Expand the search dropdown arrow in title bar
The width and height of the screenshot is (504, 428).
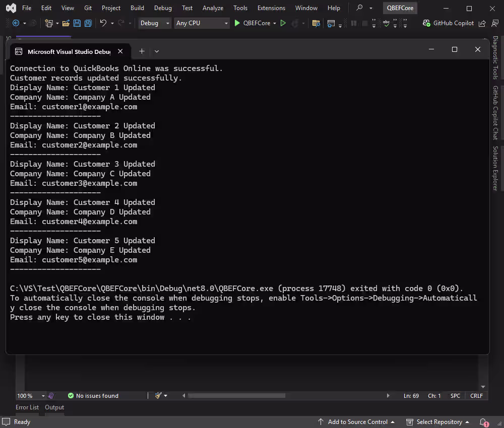[x=371, y=8]
